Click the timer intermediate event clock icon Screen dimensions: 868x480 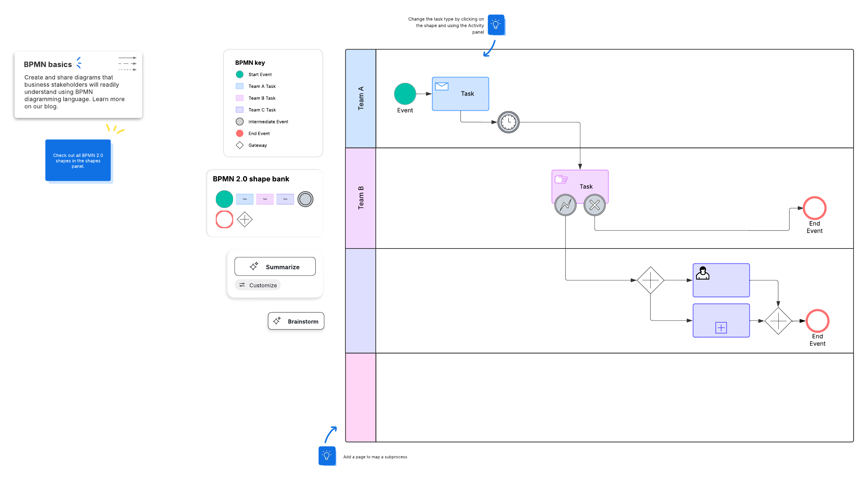[508, 122]
